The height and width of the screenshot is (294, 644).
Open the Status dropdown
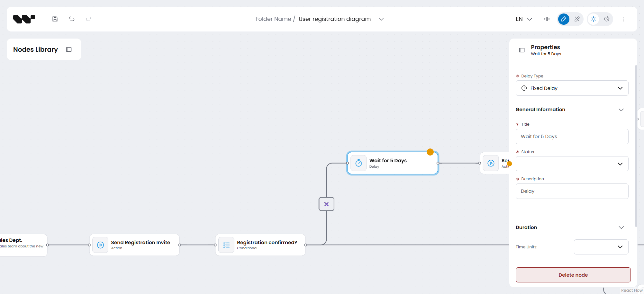(x=572, y=164)
